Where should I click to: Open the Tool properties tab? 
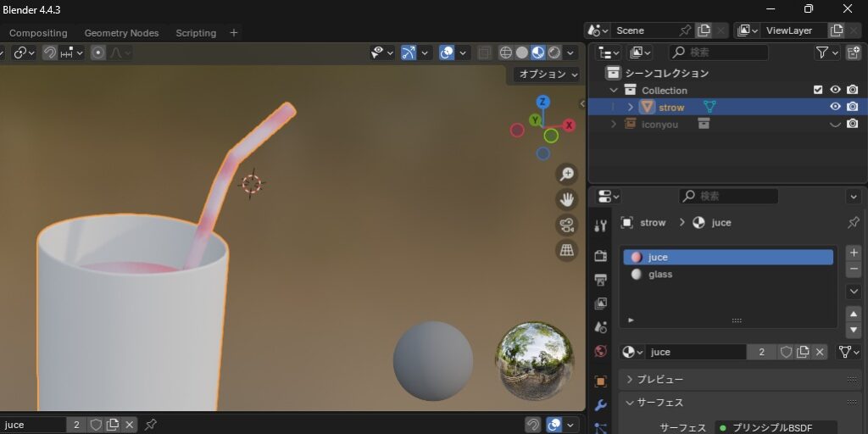pyautogui.click(x=601, y=225)
